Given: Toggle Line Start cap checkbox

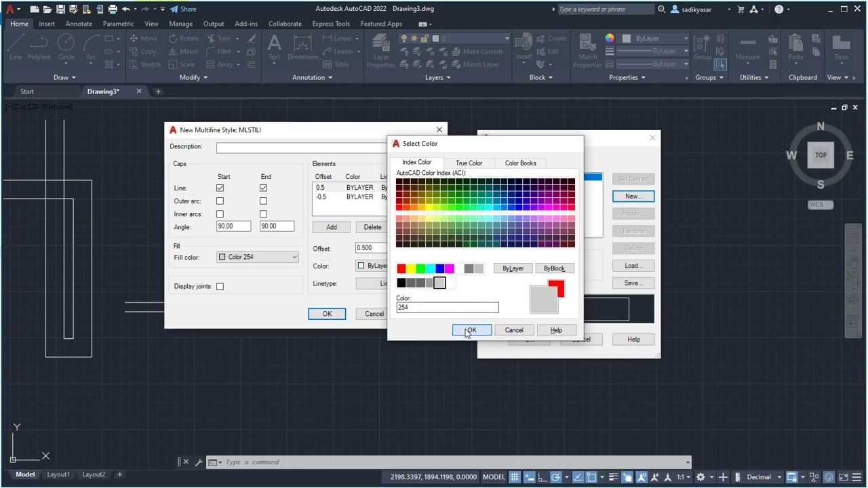Looking at the screenshot, I should pos(220,188).
